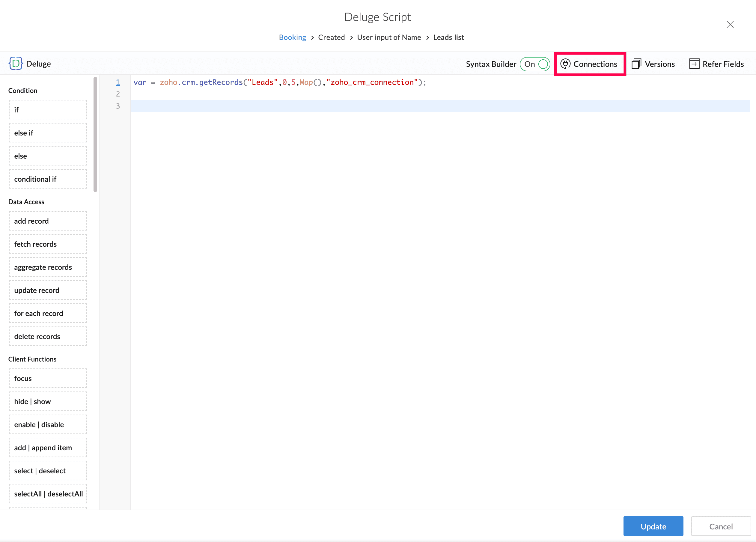Pick the 'for each record' block
Image resolution: width=756 pixels, height=542 pixels.
48,313
